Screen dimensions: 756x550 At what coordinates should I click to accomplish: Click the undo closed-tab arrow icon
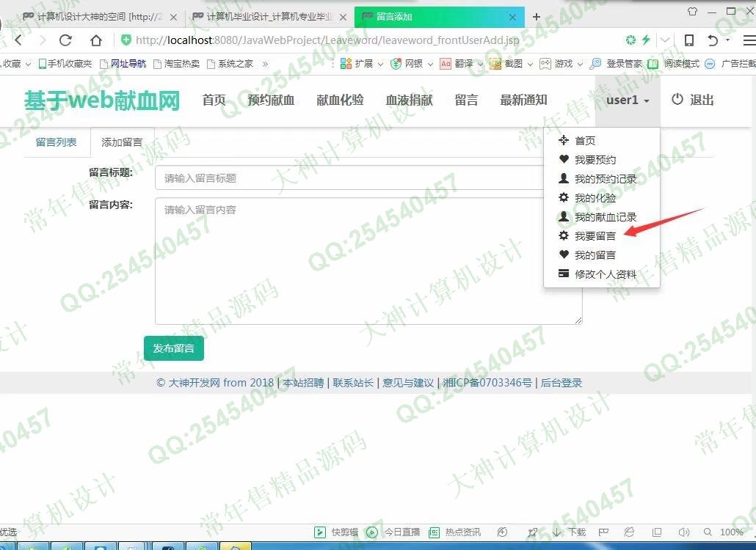coord(713,40)
